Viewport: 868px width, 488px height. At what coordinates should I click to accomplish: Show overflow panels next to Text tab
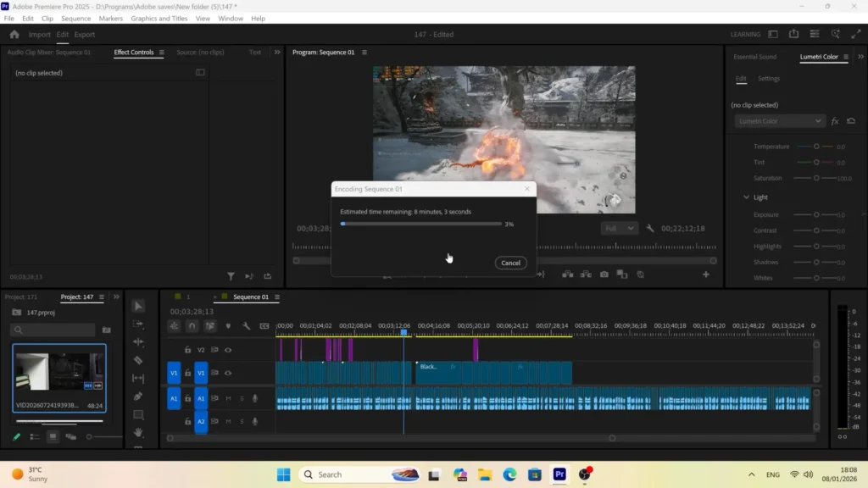(x=277, y=53)
